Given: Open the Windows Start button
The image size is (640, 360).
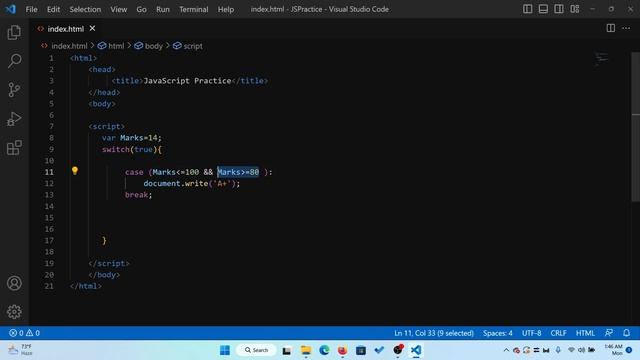Looking at the screenshot, I should pos(224,350).
